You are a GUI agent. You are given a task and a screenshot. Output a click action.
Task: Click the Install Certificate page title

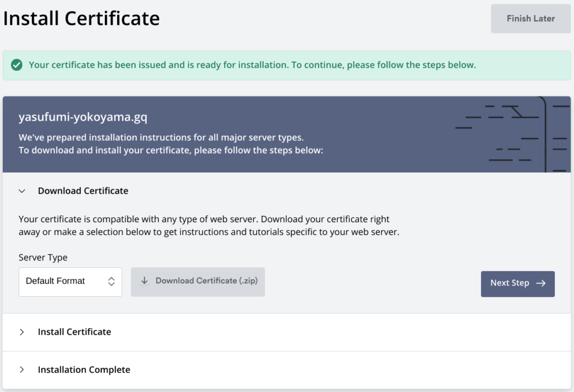[x=81, y=19]
